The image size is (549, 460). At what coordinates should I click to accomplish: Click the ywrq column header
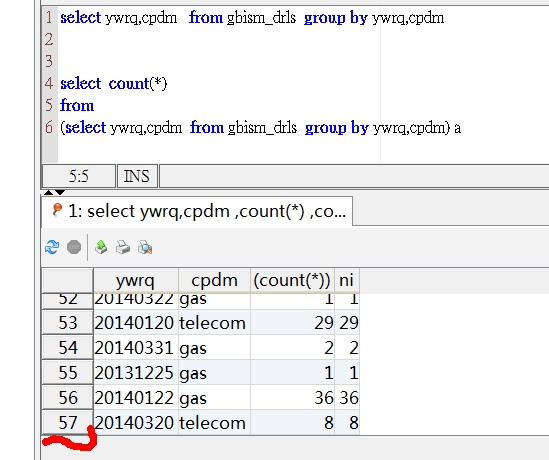coord(136,280)
